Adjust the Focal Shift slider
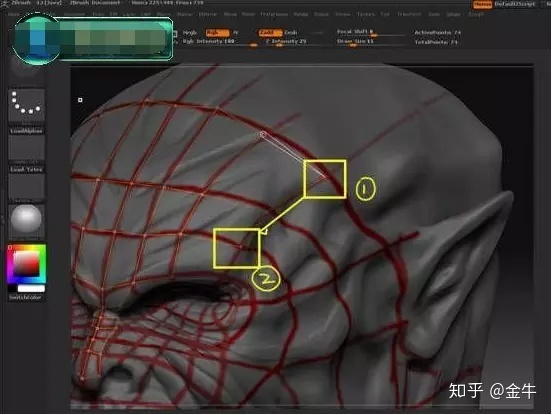 pyautogui.click(x=370, y=32)
